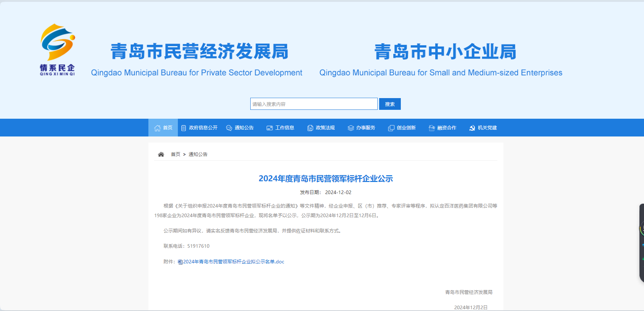Click the 首页 breadcrumb link
Screen dimensions: 644x311
(x=175, y=154)
